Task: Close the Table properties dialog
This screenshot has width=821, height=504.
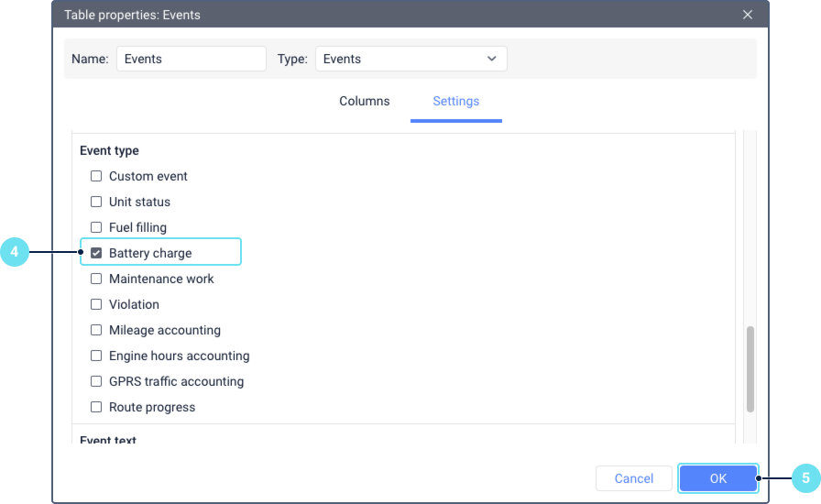Action: click(x=748, y=15)
